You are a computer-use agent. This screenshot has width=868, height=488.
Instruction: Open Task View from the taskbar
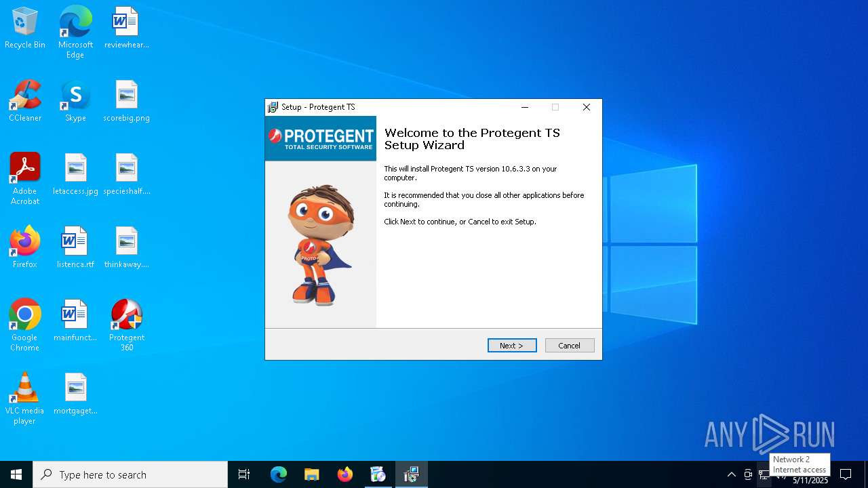point(244,474)
